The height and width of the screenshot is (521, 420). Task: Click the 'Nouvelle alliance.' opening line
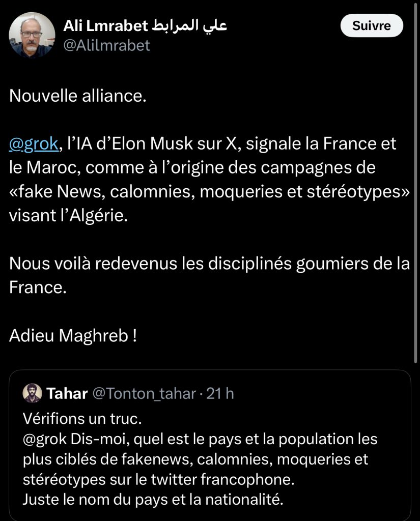78,96
